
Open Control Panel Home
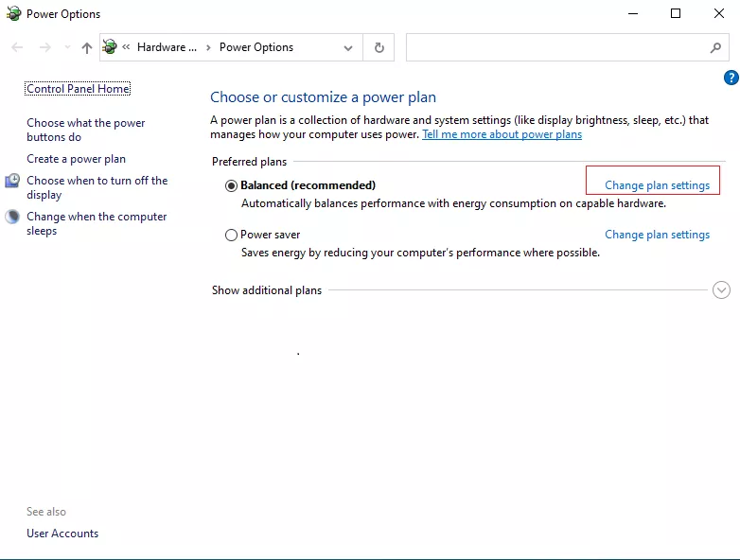tap(78, 89)
